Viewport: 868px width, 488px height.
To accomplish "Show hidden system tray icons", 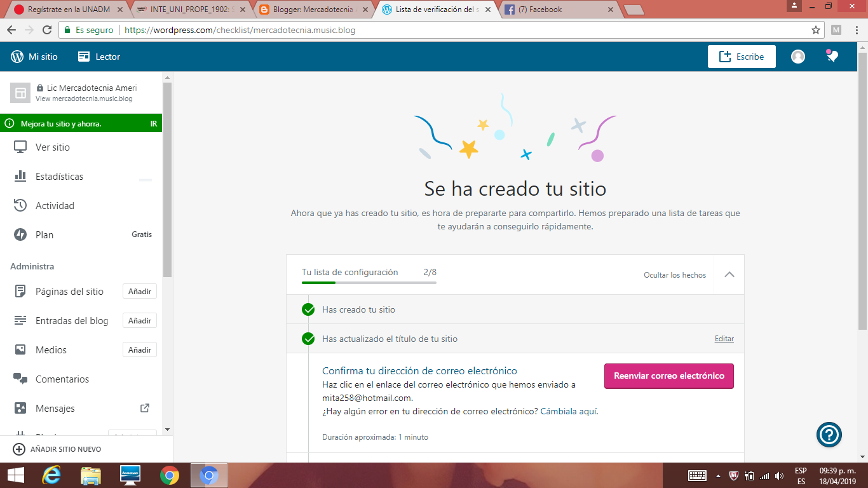I will (x=718, y=476).
